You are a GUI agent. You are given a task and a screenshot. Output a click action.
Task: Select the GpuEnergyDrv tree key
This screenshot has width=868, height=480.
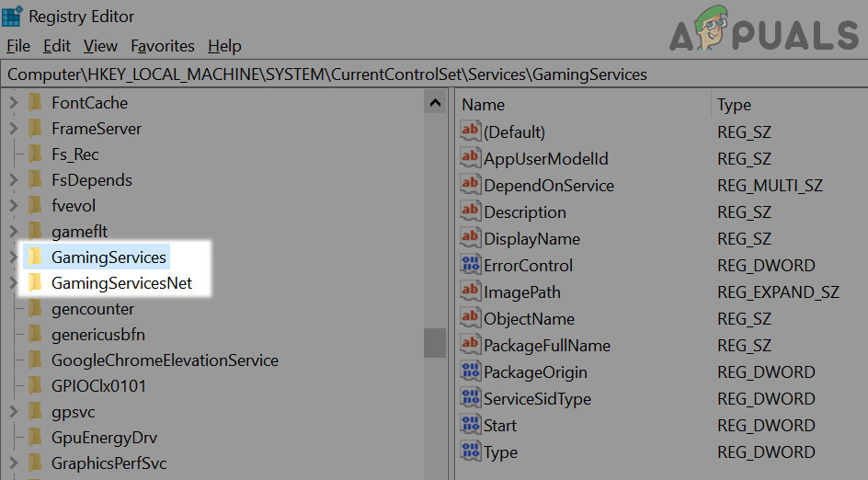[x=104, y=438]
